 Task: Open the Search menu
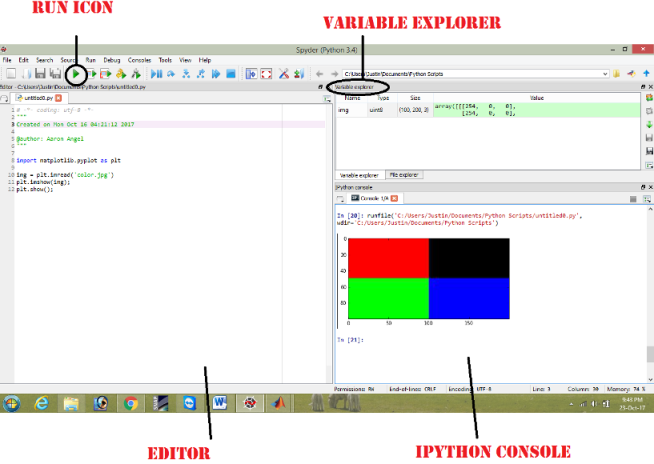(x=44, y=60)
